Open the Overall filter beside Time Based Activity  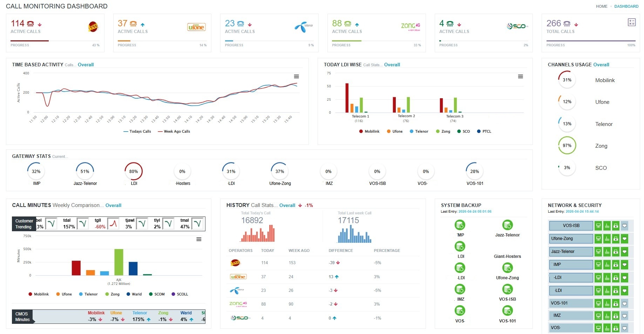[x=86, y=65]
